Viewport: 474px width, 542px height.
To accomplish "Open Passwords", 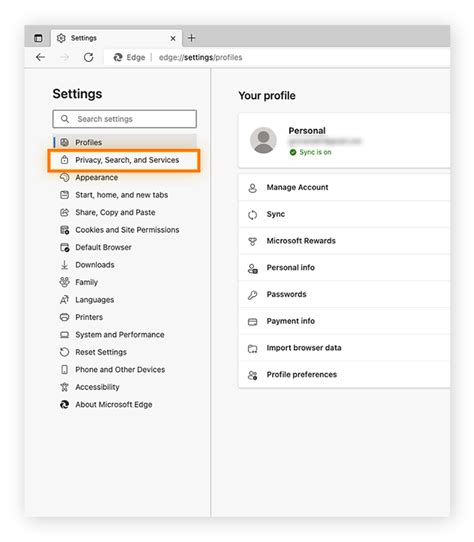I will tap(344, 294).
